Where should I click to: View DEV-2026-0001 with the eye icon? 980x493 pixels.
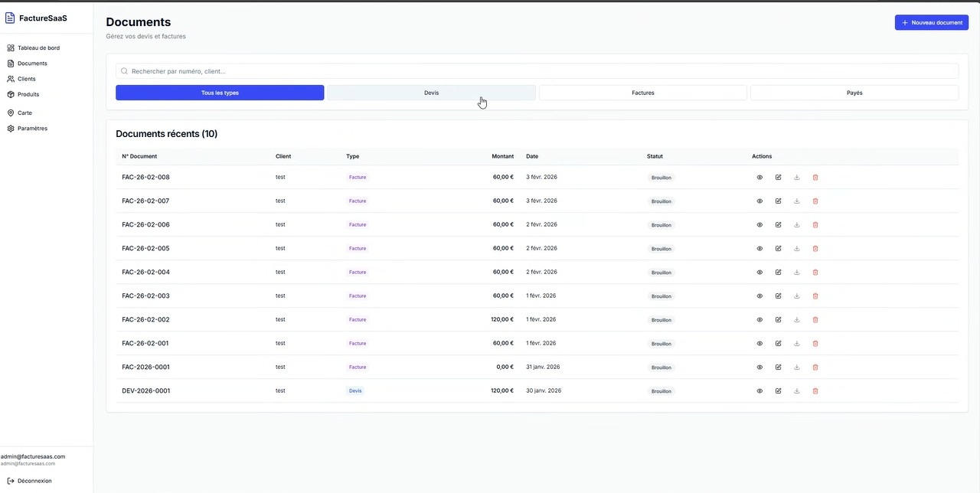(759, 391)
